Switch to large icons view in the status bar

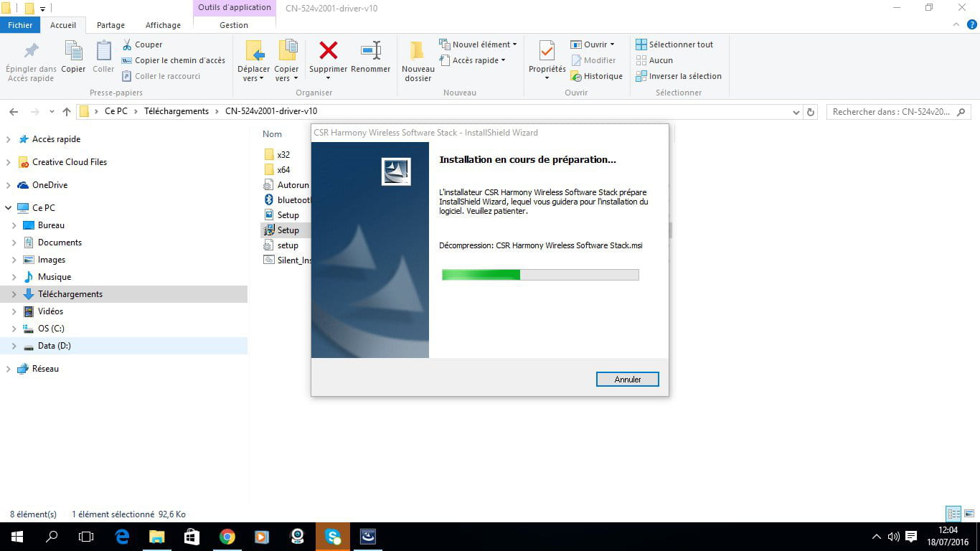coord(969,514)
